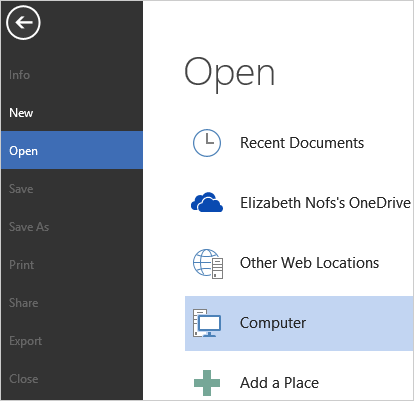Select Open in the left sidebar

pos(72,150)
